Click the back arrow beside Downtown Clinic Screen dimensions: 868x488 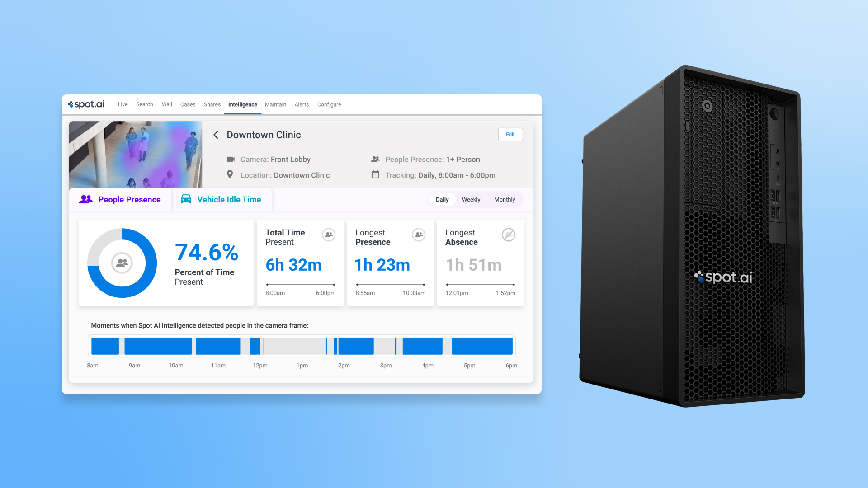click(x=216, y=135)
